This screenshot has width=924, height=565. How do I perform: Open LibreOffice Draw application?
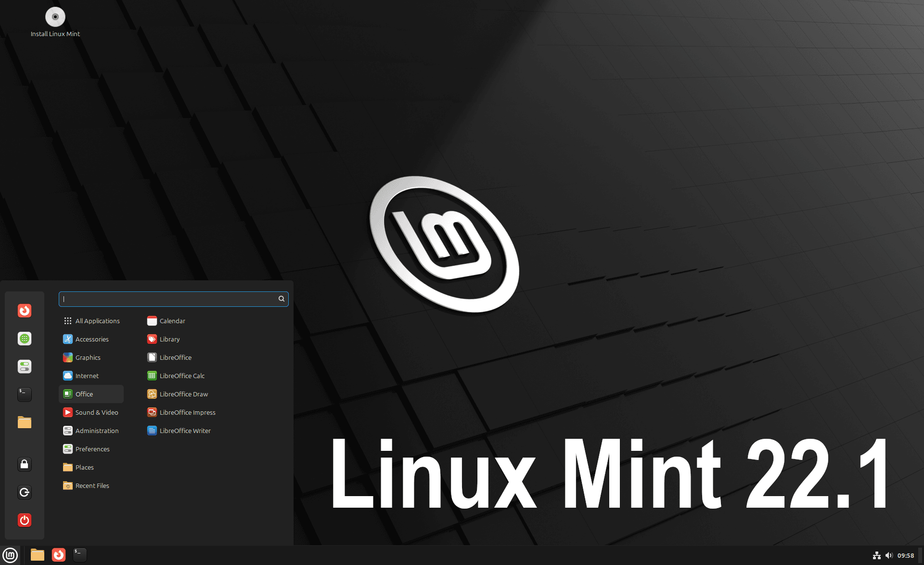coord(183,393)
